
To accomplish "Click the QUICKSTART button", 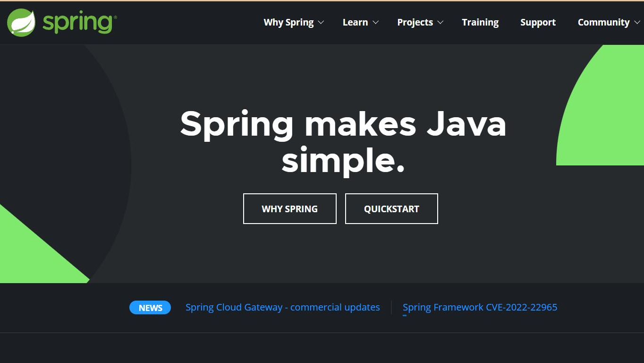I will click(x=391, y=208).
